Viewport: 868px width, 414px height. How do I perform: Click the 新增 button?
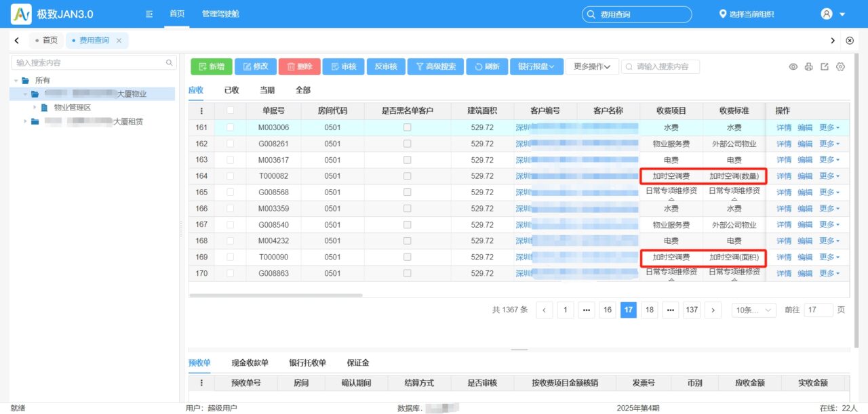pyautogui.click(x=211, y=66)
